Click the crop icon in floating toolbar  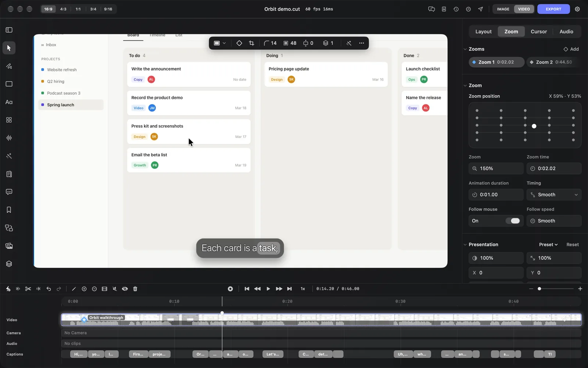click(251, 43)
